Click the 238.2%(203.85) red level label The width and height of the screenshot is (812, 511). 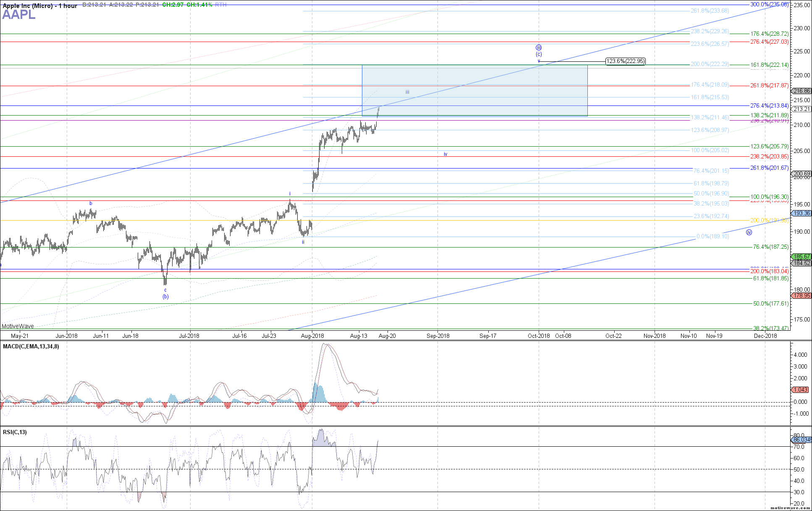click(x=770, y=156)
